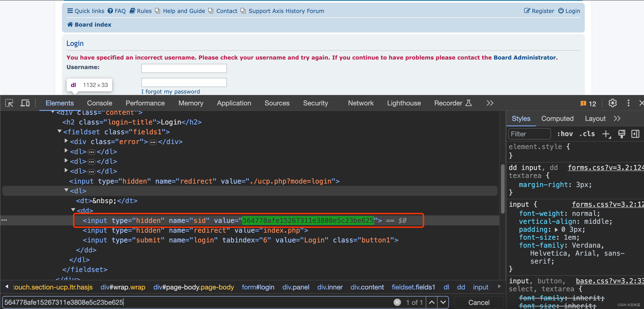Viewport: 644px width, 309px height.
Task: Open the Recorder tab
Action: (453, 103)
